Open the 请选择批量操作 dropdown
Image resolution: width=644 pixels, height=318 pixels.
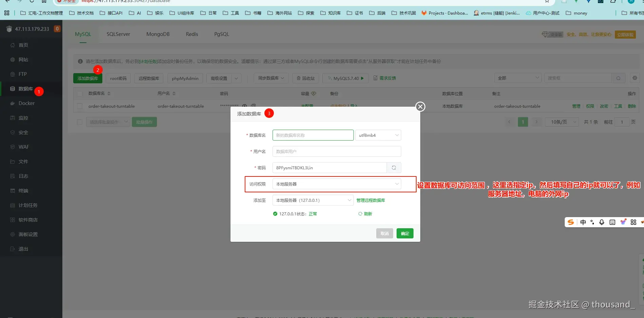pyautogui.click(x=108, y=122)
